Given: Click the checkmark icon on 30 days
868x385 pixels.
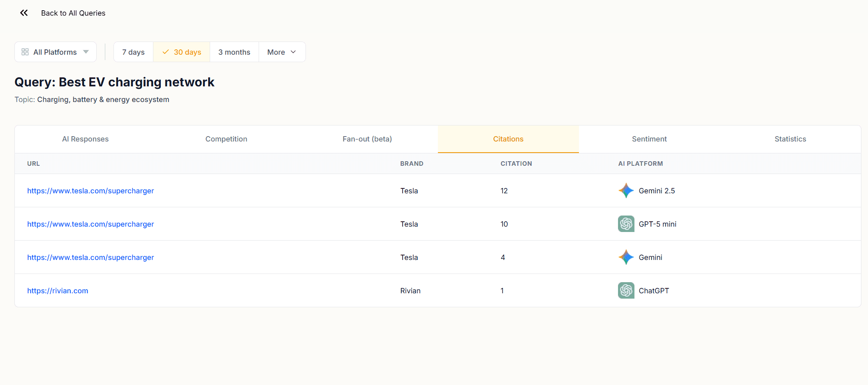Looking at the screenshot, I should (x=166, y=52).
